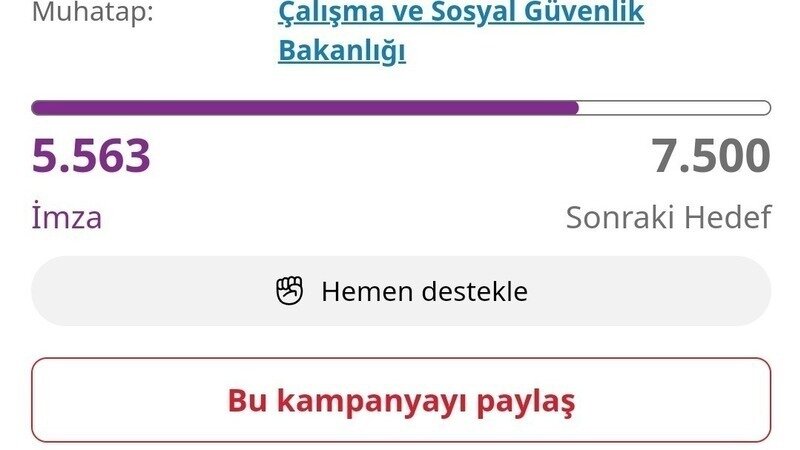The width and height of the screenshot is (800, 450).
Task: Click the purple filled part of progress bar
Action: pos(305,108)
